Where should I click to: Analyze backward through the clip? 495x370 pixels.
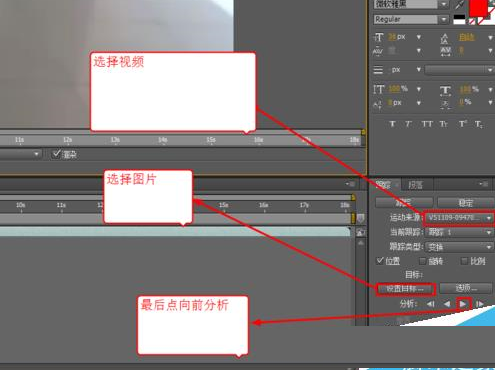(x=447, y=304)
